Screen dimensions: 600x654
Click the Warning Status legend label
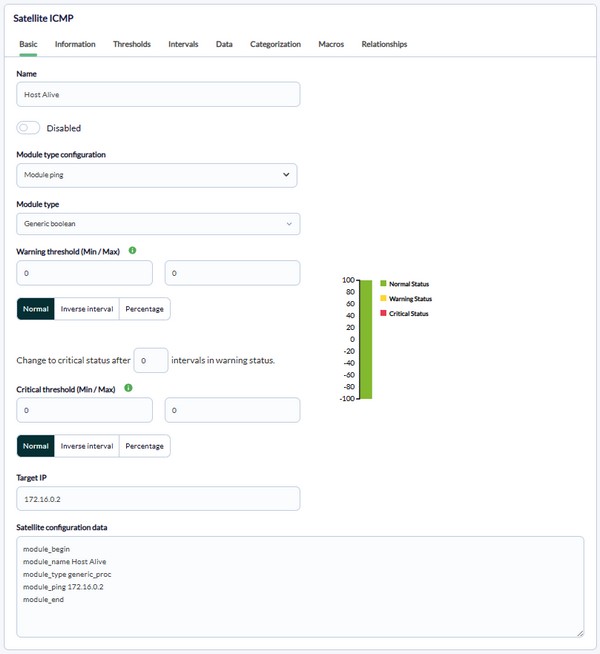(410, 299)
